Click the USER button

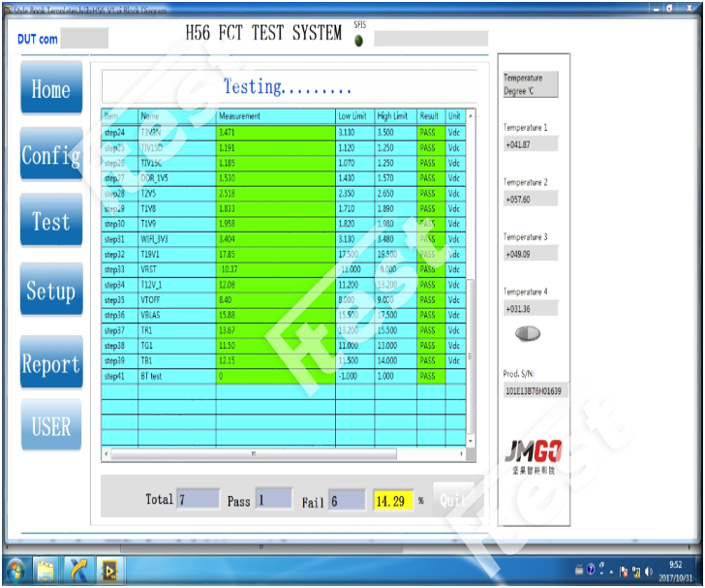(50, 426)
